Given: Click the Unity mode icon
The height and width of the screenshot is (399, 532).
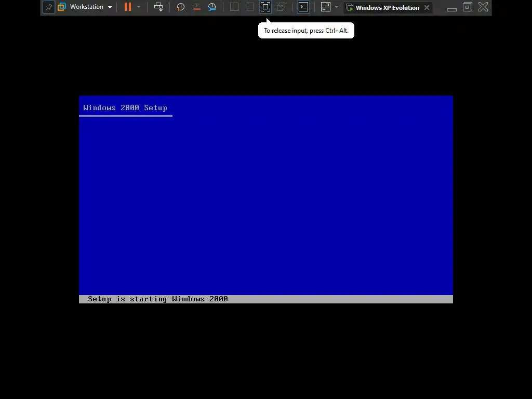Looking at the screenshot, I should 281,7.
